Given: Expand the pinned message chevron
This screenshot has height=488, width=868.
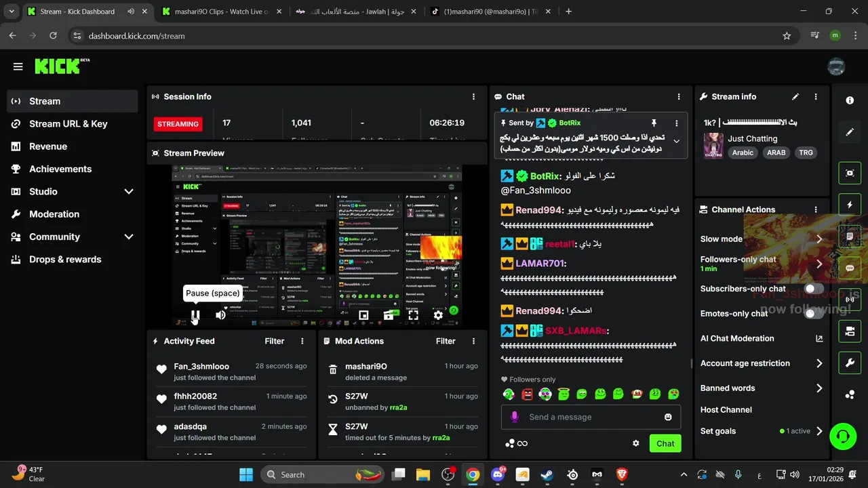Looking at the screenshot, I should coord(676,141).
